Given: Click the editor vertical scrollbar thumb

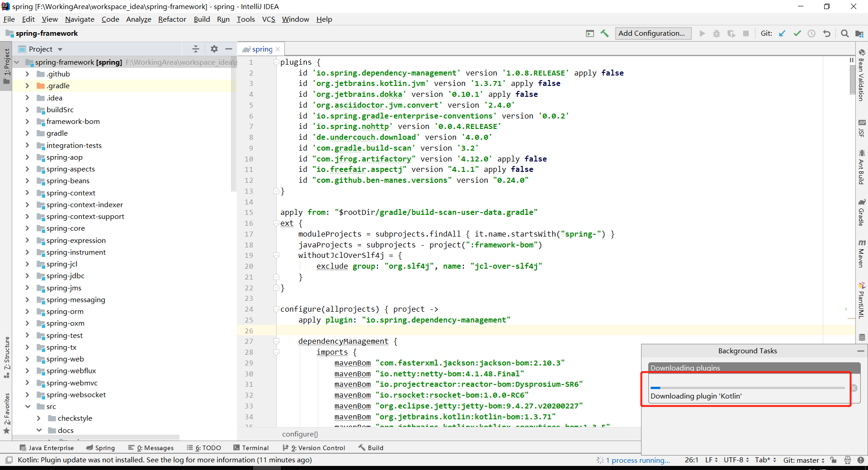Looking at the screenshot, I should [852, 79].
